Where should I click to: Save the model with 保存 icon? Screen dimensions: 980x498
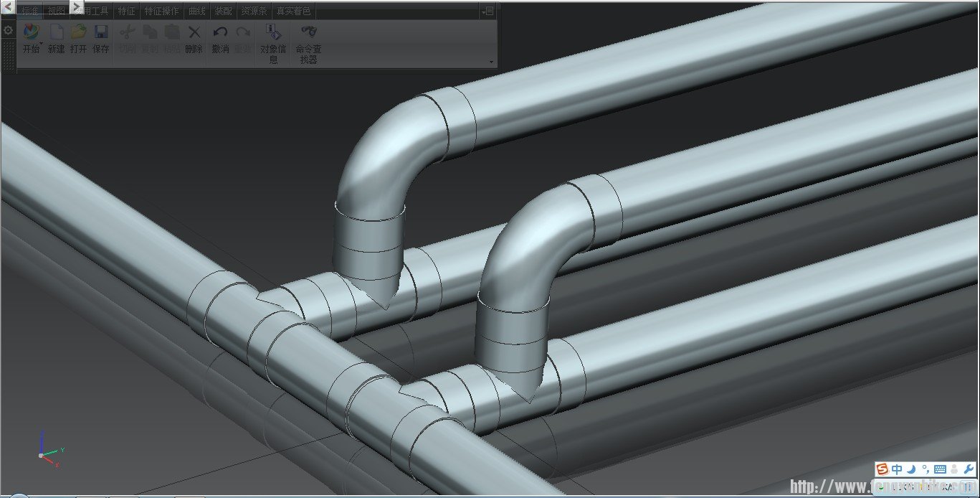[101, 33]
